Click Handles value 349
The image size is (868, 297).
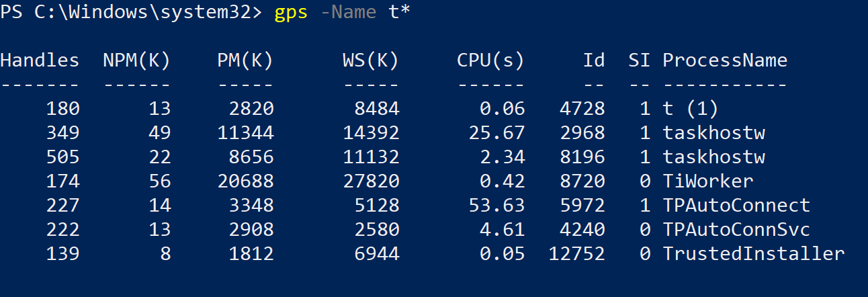[62, 133]
